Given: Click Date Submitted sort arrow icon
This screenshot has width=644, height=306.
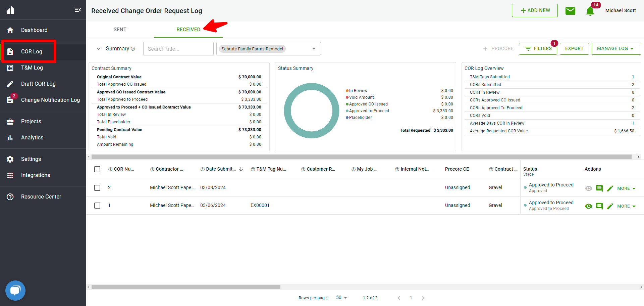Looking at the screenshot, I should 241,169.
